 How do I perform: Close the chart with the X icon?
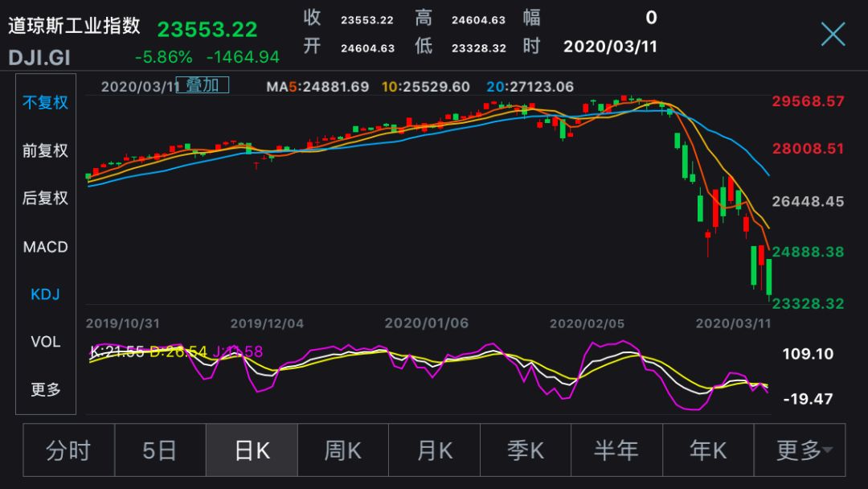pos(833,35)
